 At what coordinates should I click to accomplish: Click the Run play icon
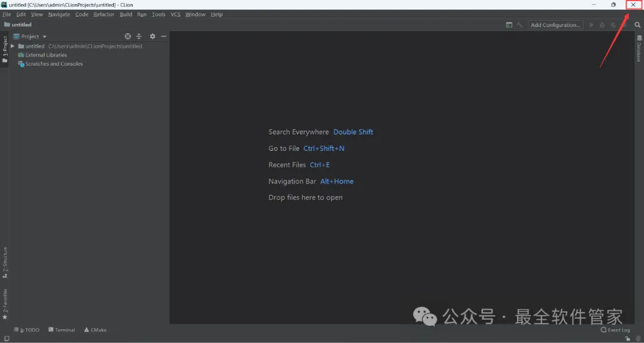(x=592, y=25)
